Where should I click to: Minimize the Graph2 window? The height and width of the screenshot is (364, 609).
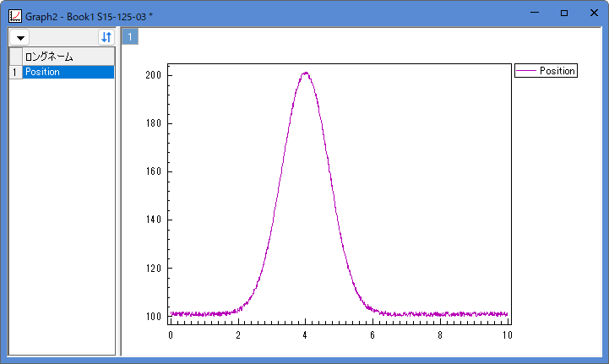point(535,13)
